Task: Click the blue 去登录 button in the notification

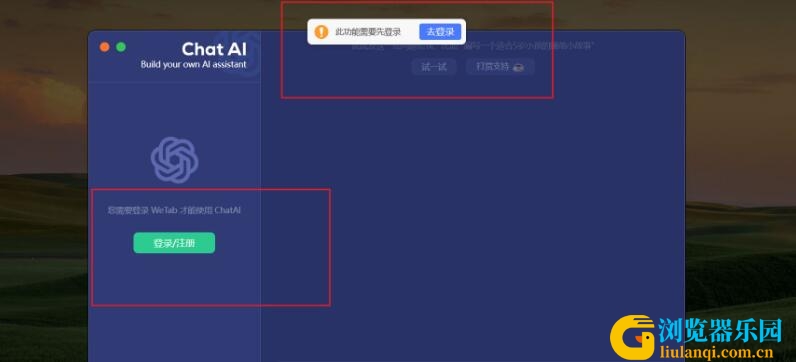Action: coord(440,31)
